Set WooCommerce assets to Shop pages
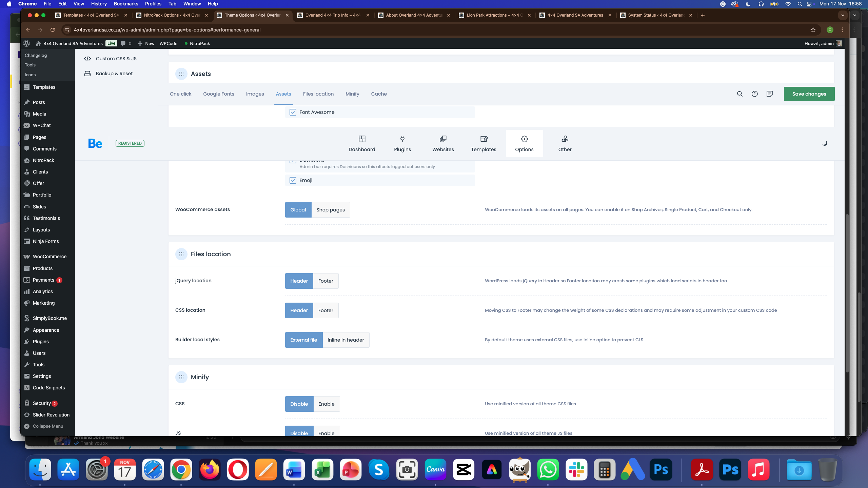This screenshot has width=868, height=488. pos(330,210)
